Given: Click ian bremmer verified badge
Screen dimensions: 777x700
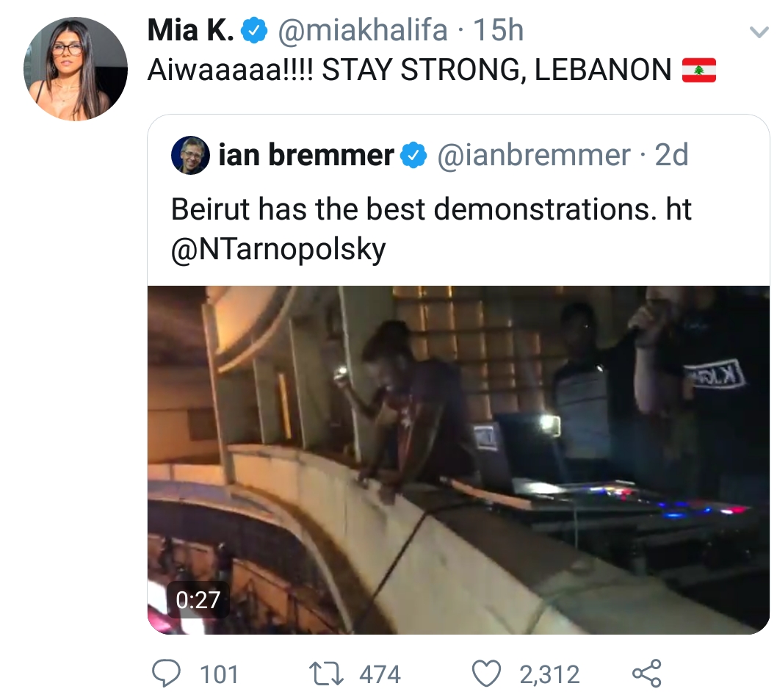Looking at the screenshot, I should 413,155.
